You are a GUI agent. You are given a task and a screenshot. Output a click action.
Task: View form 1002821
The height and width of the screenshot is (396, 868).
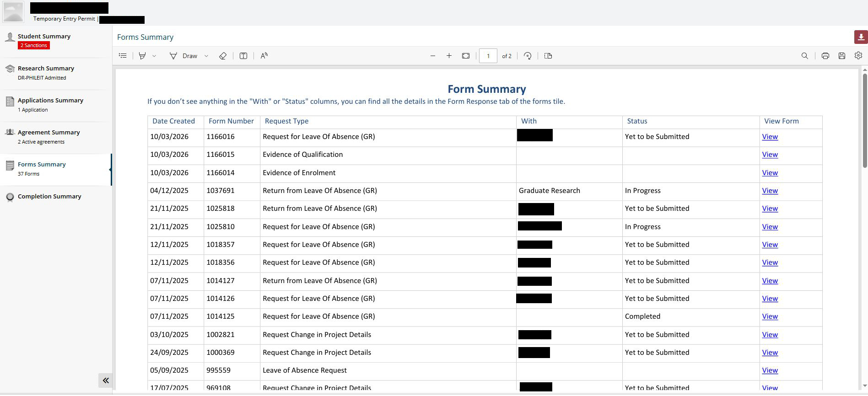pos(770,335)
